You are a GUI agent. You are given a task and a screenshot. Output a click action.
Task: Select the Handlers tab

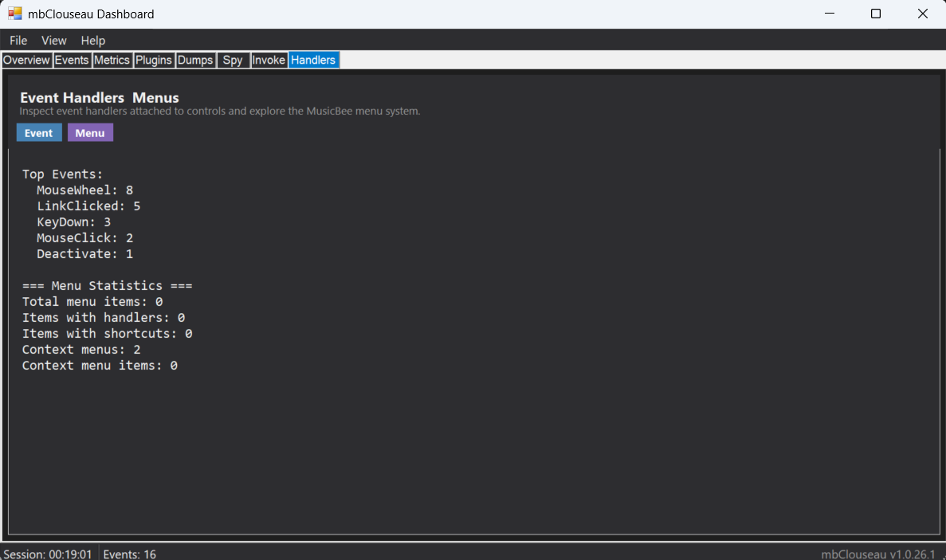(x=313, y=60)
